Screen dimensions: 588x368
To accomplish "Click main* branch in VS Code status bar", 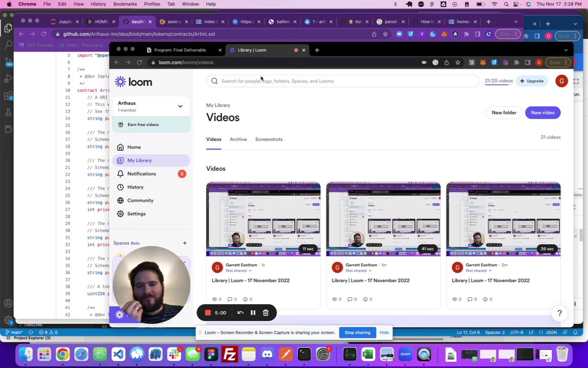I will pyautogui.click(x=14, y=332).
